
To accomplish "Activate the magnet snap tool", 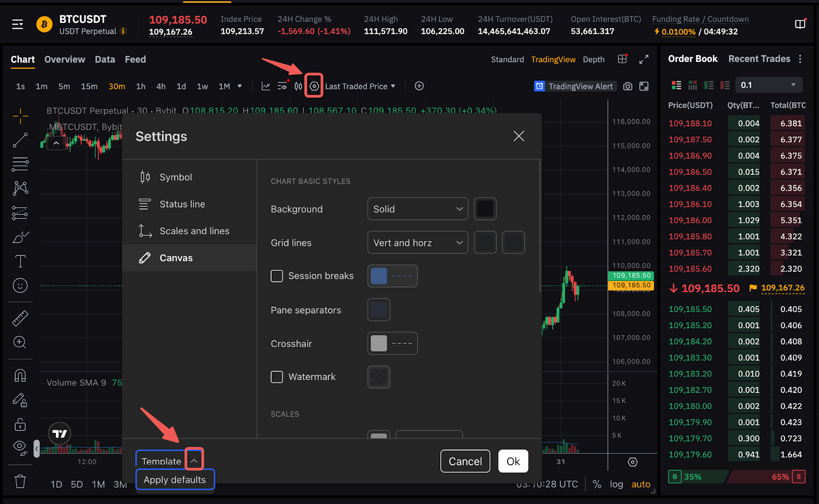I will point(20,376).
